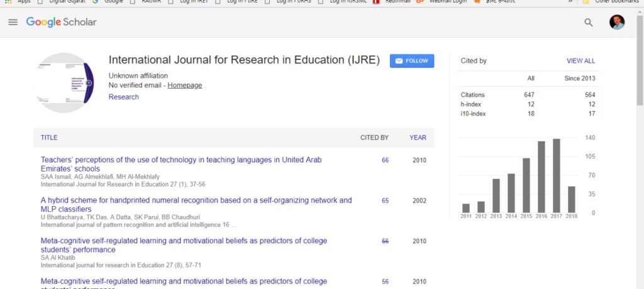Sort articles by CITED BY header
The image size is (644, 289).
(374, 138)
